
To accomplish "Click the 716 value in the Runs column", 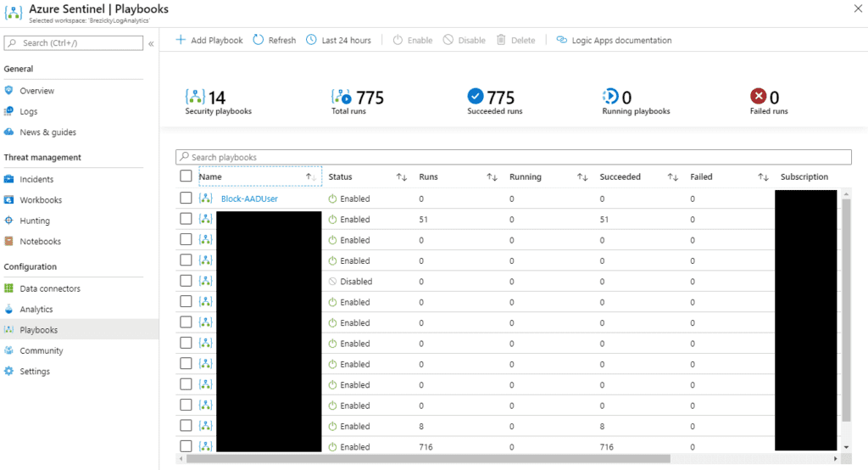I will pos(426,447).
